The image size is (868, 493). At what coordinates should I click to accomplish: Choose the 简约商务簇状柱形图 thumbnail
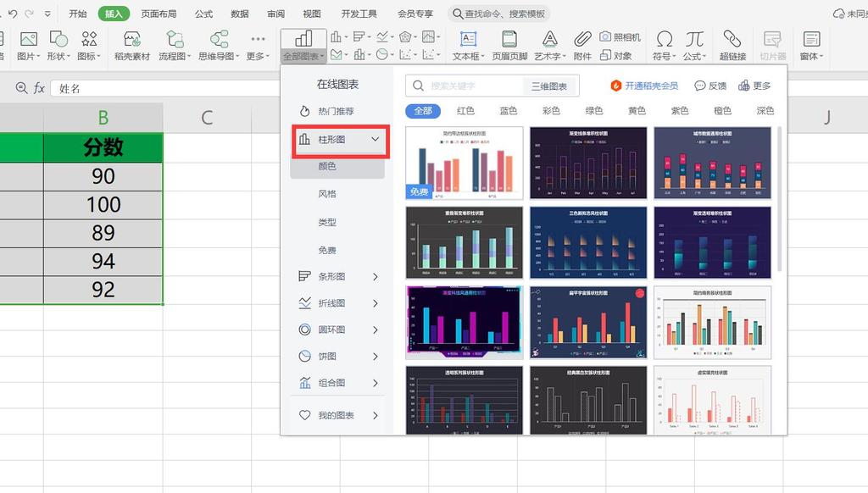click(712, 323)
